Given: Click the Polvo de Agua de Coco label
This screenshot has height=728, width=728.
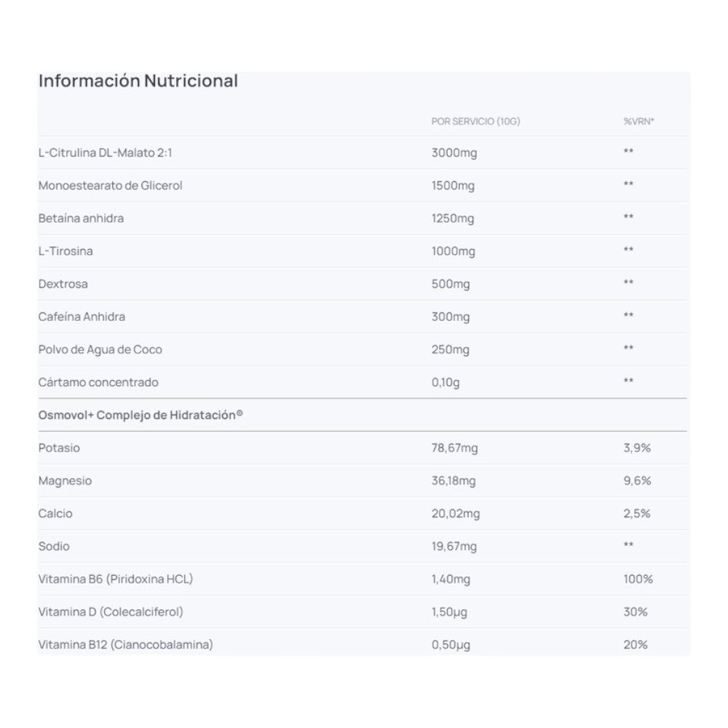Looking at the screenshot, I should click(x=100, y=349).
